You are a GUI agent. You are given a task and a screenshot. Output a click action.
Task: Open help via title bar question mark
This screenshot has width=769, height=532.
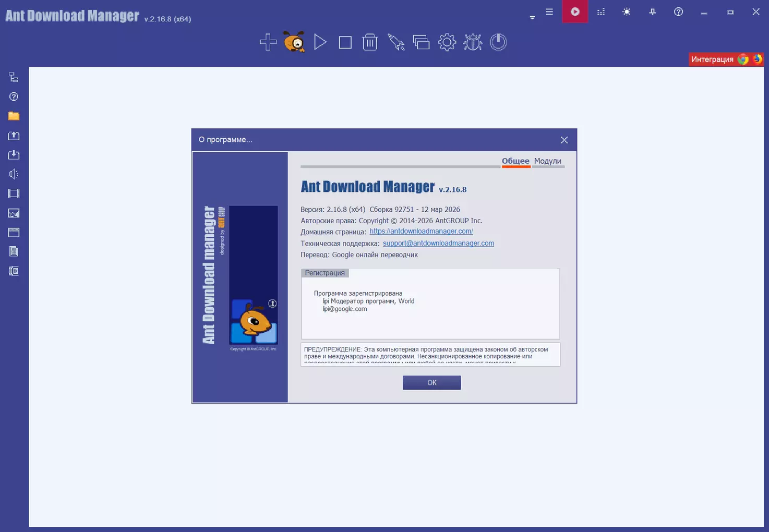(x=678, y=11)
